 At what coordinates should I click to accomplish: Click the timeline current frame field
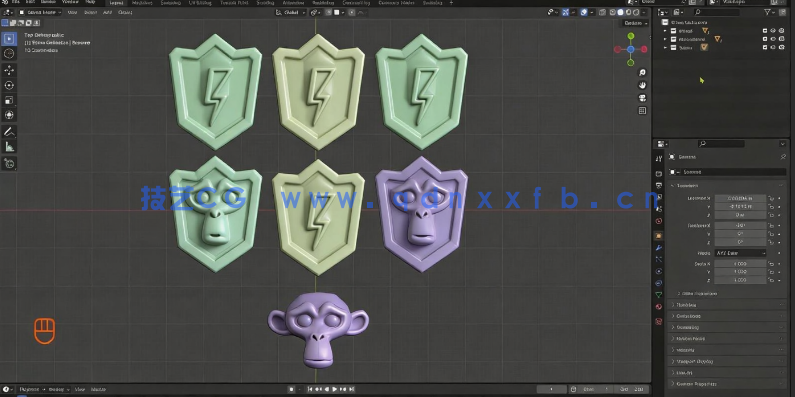click(552, 389)
